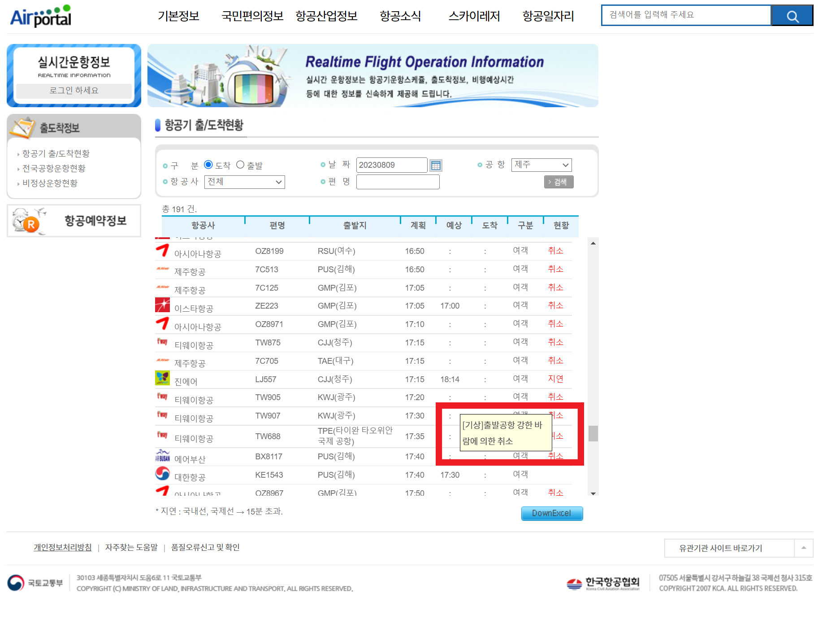Viewport: 840px width, 628px height.
Task: Open the 국민편의정보 menu
Action: (x=253, y=16)
